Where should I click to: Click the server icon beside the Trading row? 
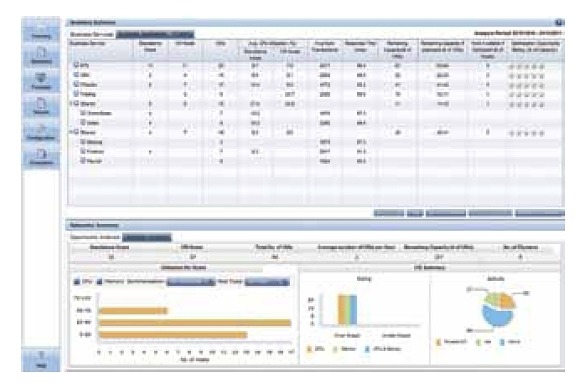pos(76,94)
